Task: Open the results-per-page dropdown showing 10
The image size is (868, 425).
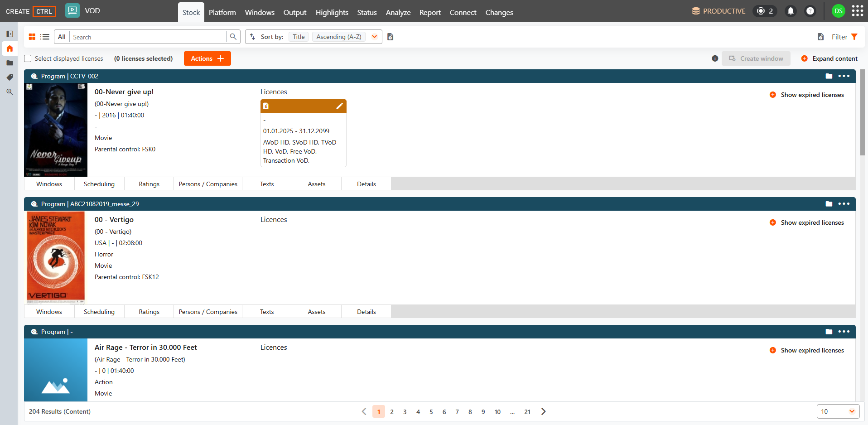Action: [838, 411]
